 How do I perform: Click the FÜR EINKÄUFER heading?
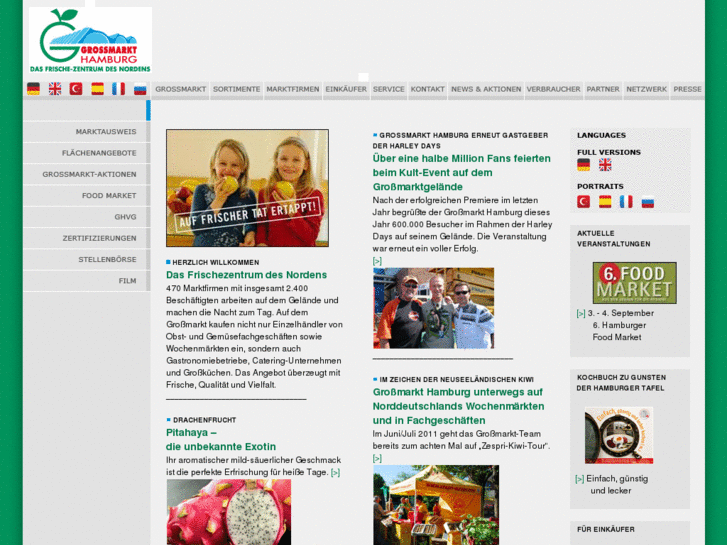pyautogui.click(x=606, y=529)
